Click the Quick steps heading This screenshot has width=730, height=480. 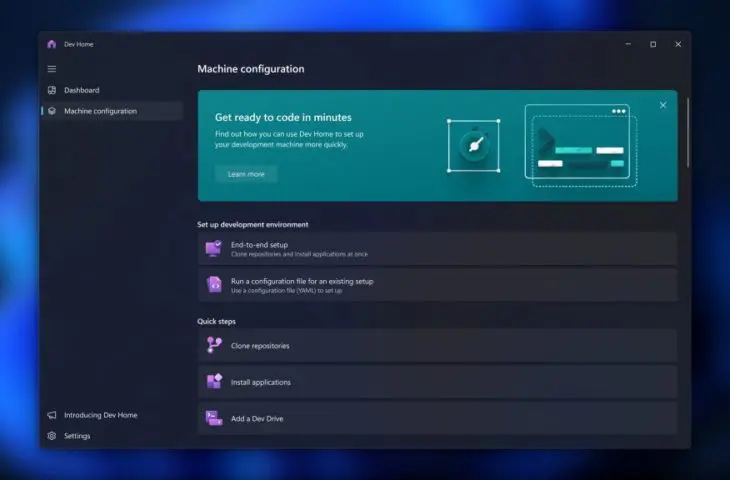point(216,321)
